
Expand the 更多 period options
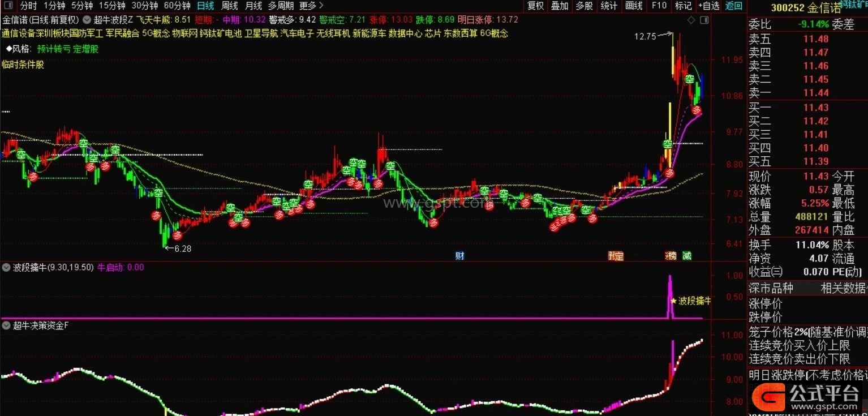(x=311, y=6)
